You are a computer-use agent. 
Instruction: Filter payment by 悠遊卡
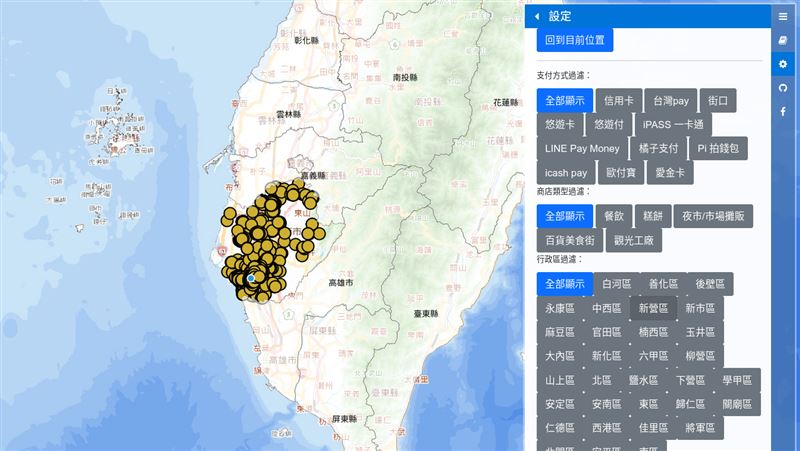pyautogui.click(x=560, y=124)
